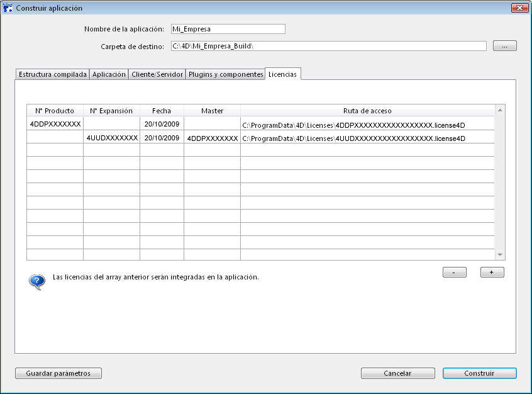This screenshot has height=394, width=532.
Task: Click the Cancelar button
Action: click(x=397, y=373)
